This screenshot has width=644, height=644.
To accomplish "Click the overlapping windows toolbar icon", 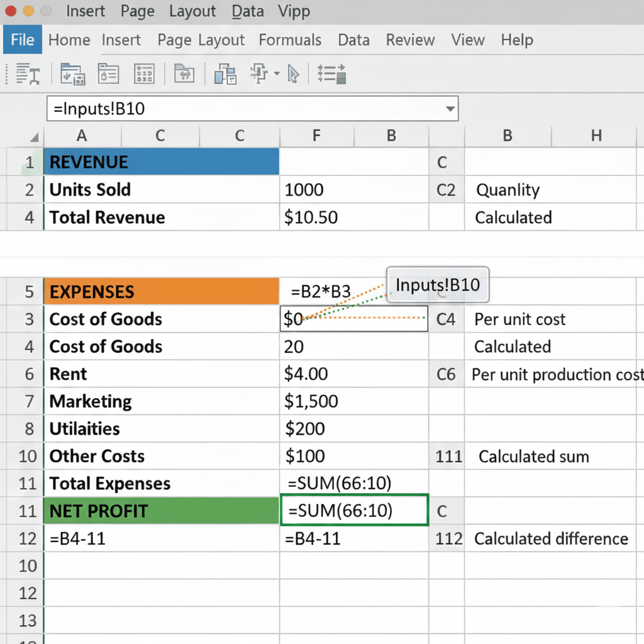I will (x=225, y=74).
